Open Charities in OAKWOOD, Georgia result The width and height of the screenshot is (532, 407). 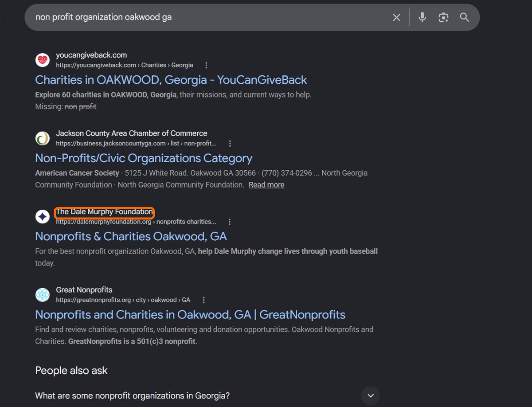[171, 80]
